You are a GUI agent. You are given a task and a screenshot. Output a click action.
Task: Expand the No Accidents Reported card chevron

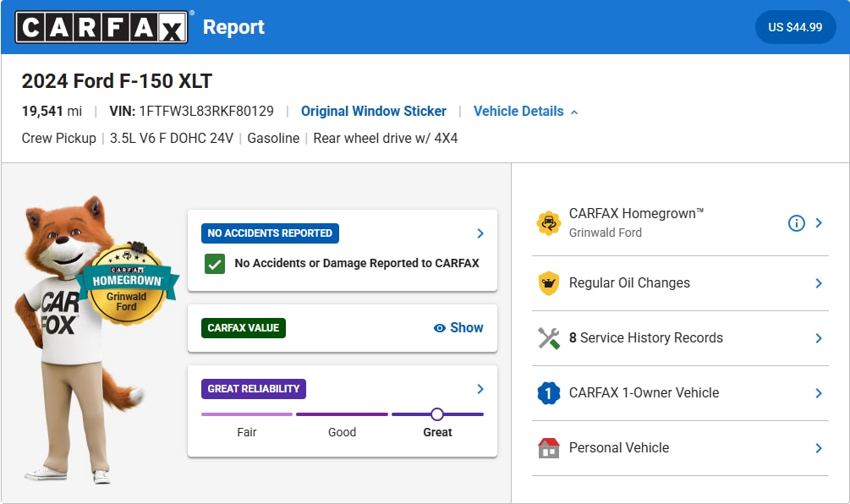tap(480, 233)
